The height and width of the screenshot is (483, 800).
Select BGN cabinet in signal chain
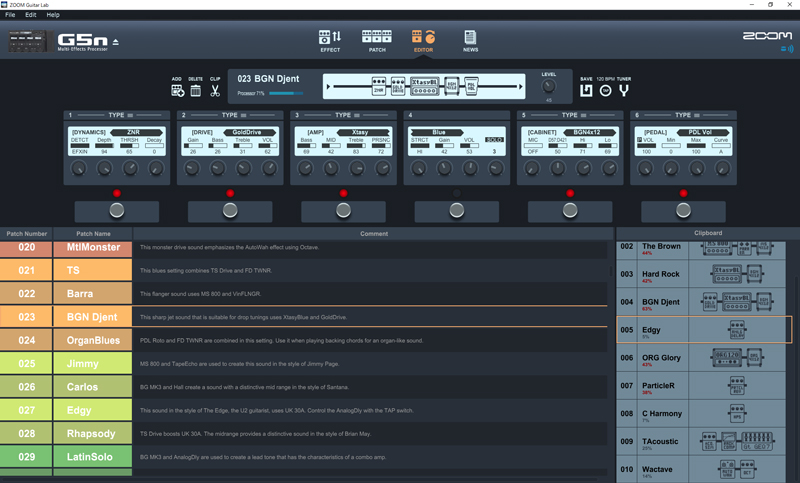[x=452, y=86]
